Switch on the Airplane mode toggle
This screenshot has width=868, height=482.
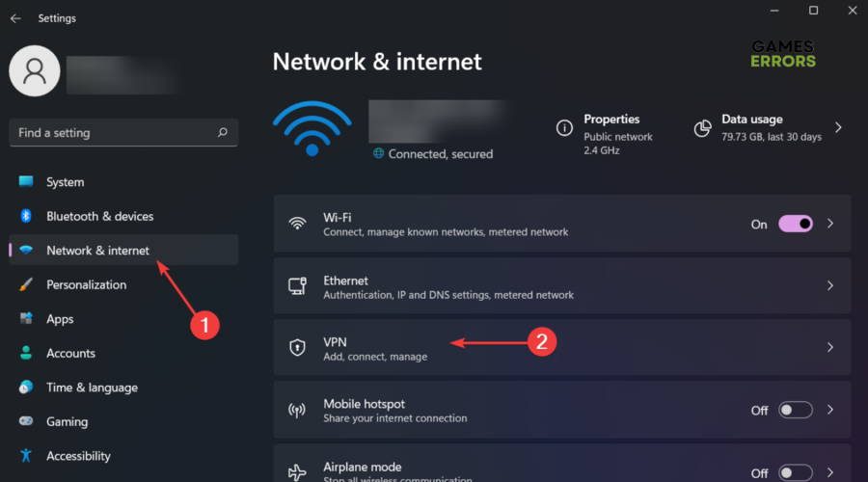(796, 472)
